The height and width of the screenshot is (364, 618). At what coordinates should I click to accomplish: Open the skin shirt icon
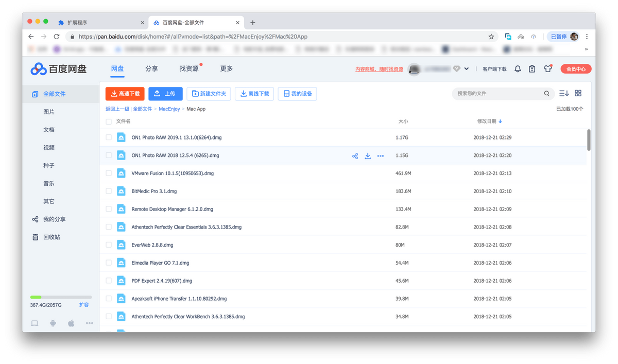pos(547,68)
